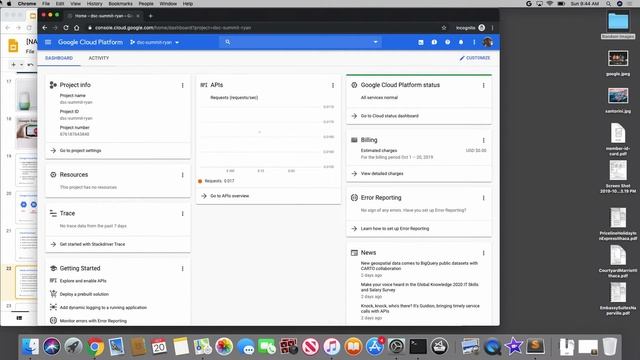Click View detailed charges link
This screenshot has height=360, width=640.
pos(382,173)
